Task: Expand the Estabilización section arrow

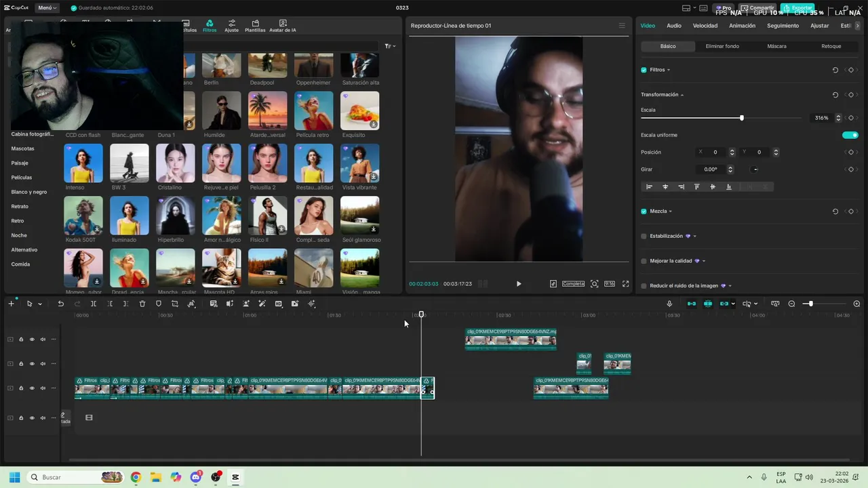Action: click(694, 236)
